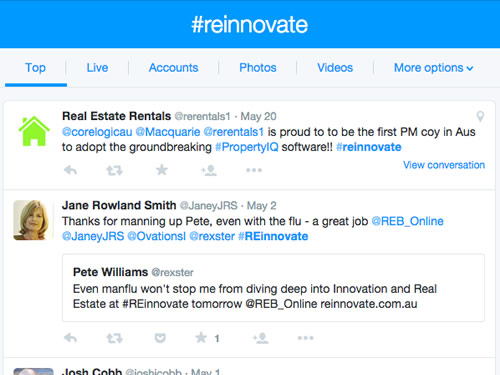Open more options on Real Estate Rentals tweet

point(254,170)
